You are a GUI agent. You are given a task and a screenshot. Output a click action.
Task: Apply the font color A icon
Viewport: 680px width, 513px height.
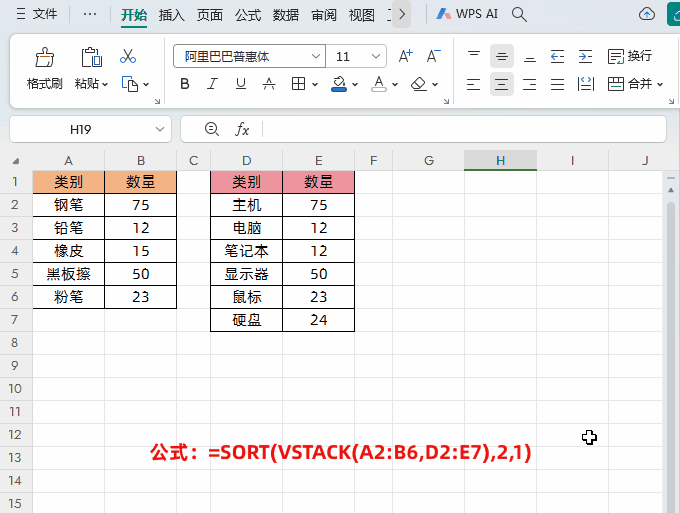click(x=379, y=84)
